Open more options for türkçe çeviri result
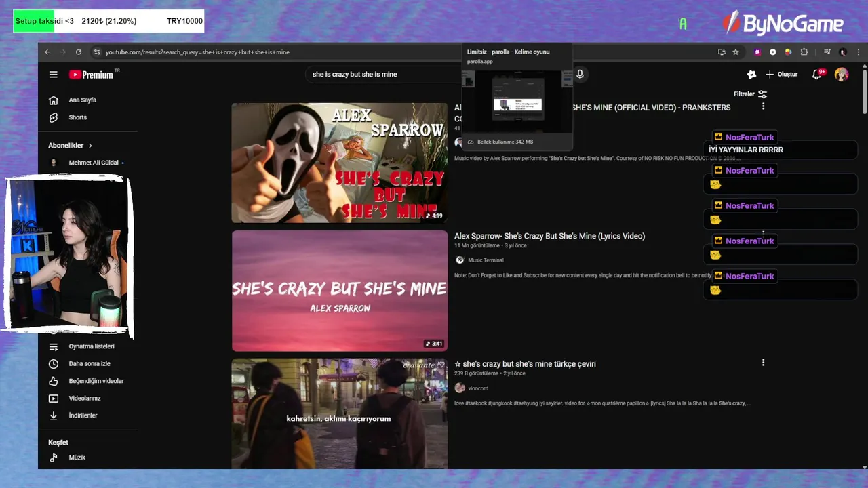 point(763,363)
